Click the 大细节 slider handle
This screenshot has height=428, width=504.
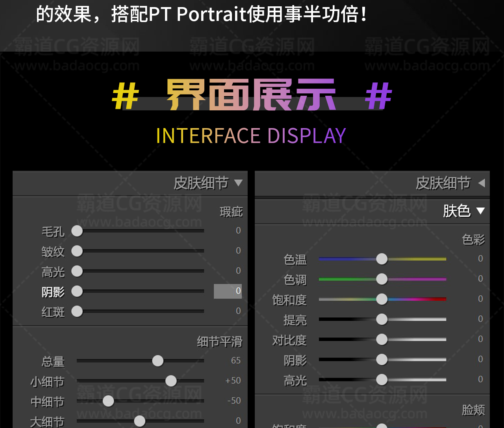click(140, 421)
